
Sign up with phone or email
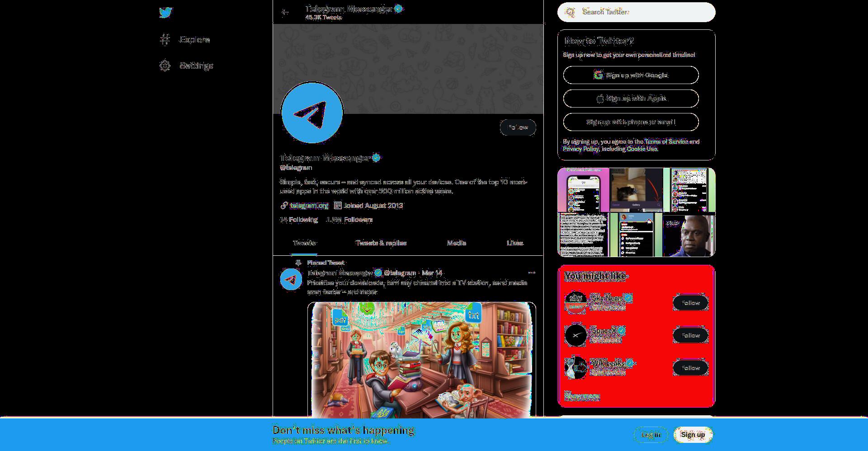(631, 122)
